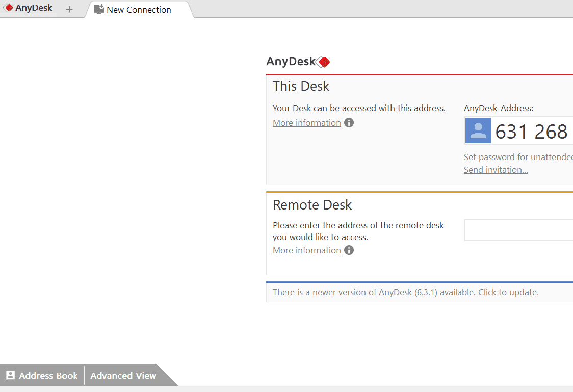The width and height of the screenshot is (573, 392).
Task: Open More information link under Remote Desk
Action: coord(307,250)
